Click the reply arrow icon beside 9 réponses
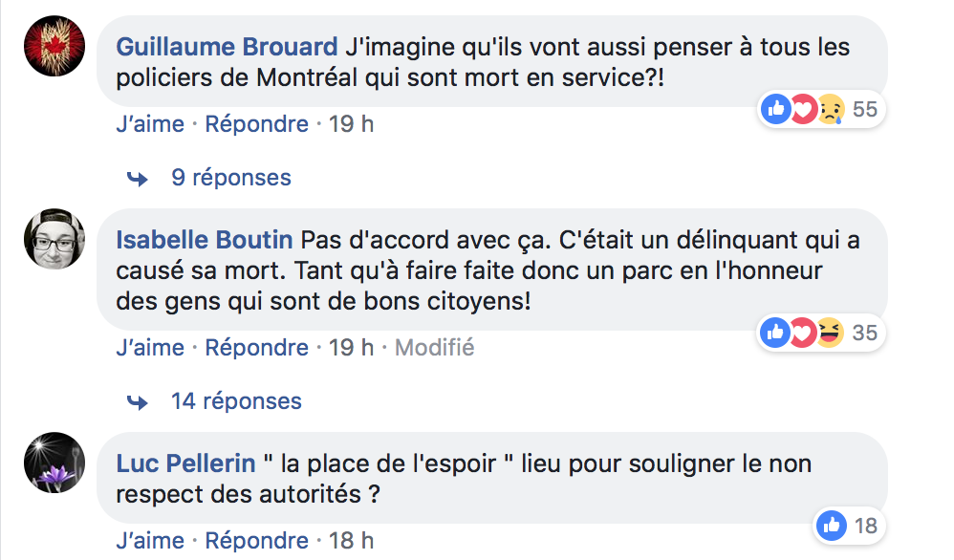The height and width of the screenshot is (560, 954). 137,178
